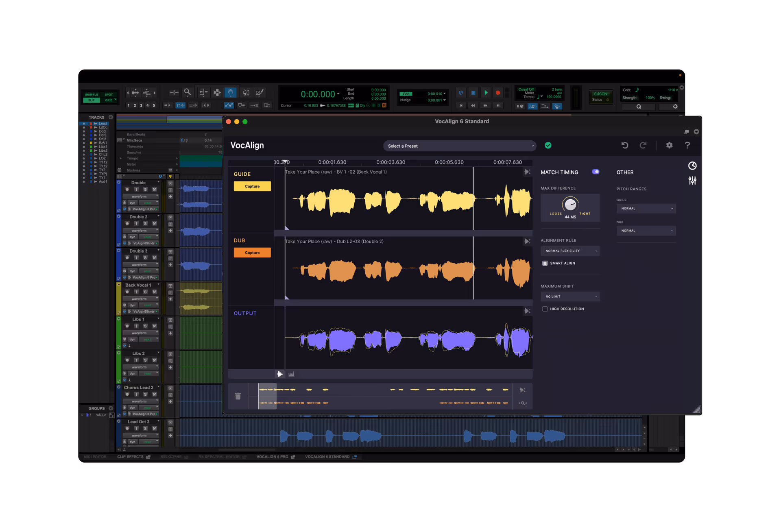Open the Clip Effects bottom tab
Viewport: 781px width, 532px height.
[130, 457]
